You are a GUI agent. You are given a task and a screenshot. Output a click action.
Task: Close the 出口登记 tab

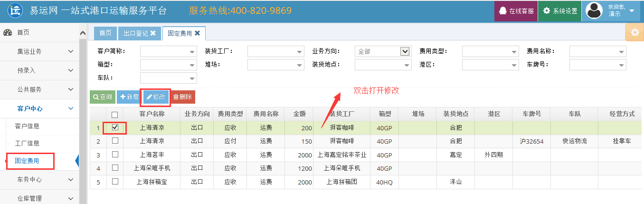click(153, 33)
